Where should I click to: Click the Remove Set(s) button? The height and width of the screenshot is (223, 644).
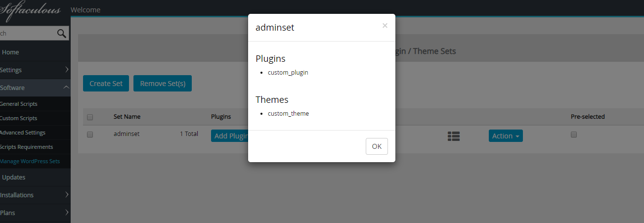coord(163,84)
